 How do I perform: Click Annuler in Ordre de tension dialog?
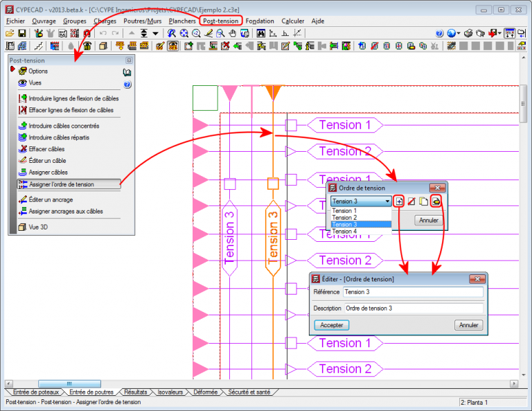429,220
